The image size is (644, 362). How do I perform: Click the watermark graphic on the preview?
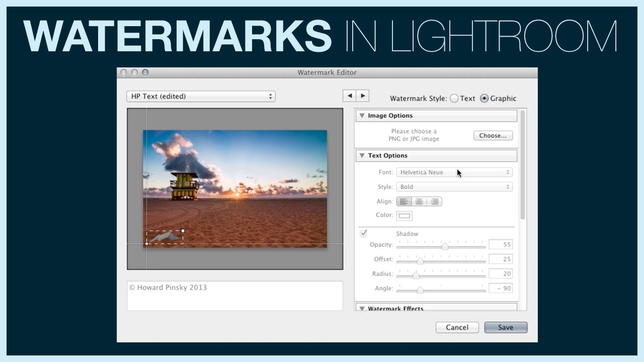pyautogui.click(x=165, y=237)
